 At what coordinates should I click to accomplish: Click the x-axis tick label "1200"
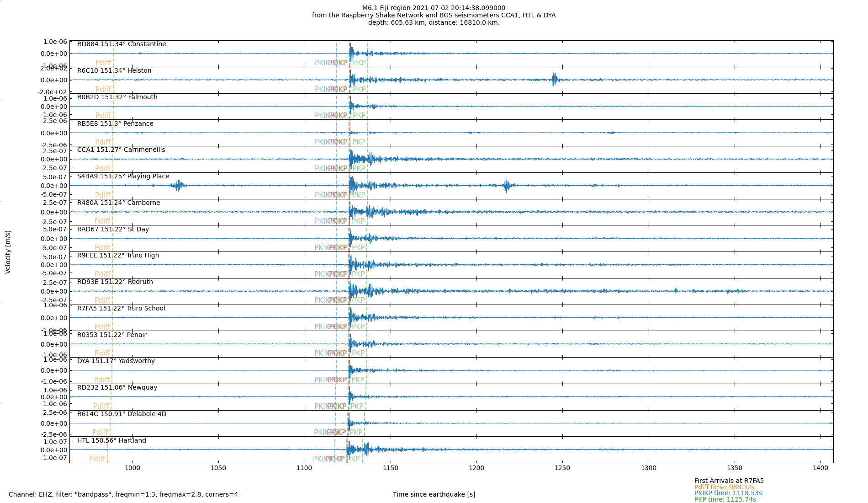click(x=476, y=468)
